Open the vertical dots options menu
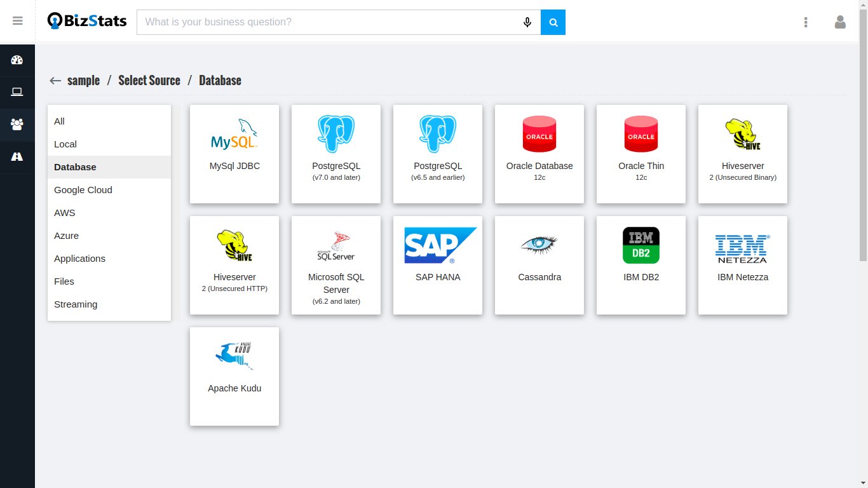 pyautogui.click(x=806, y=22)
